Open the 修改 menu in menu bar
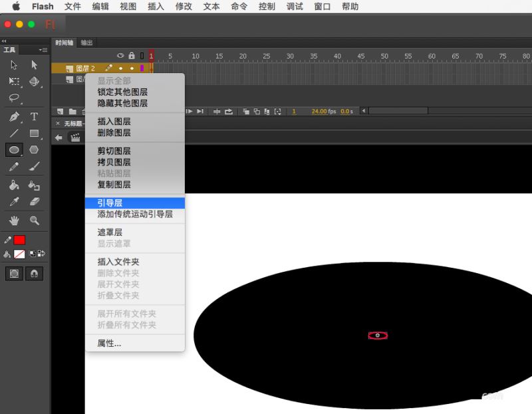 pos(184,7)
